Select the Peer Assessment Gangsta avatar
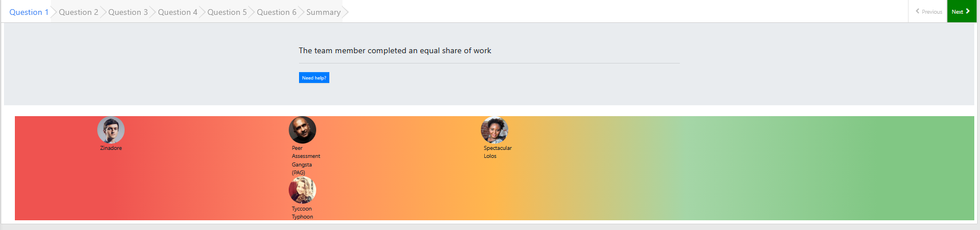 [302, 130]
